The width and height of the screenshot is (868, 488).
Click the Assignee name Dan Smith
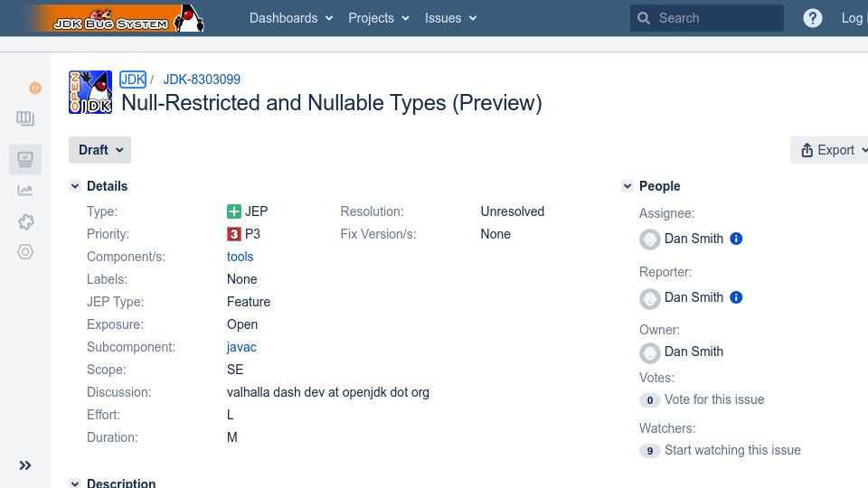693,239
